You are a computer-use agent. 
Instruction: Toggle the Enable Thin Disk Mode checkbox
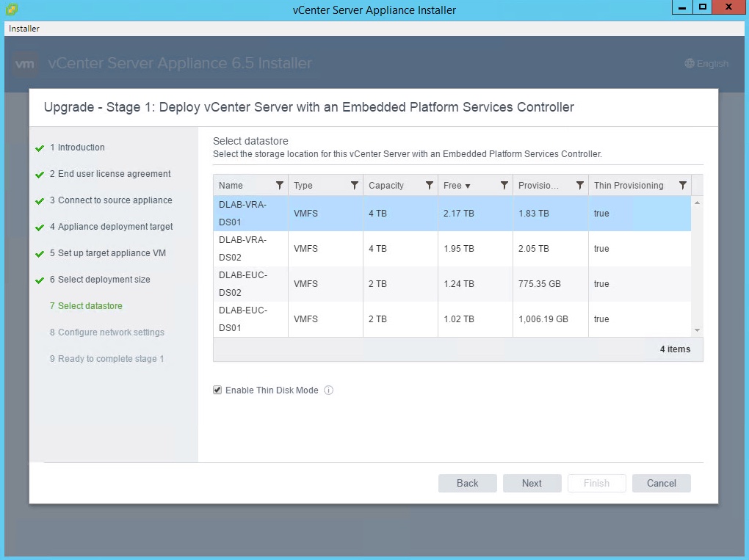tap(217, 390)
